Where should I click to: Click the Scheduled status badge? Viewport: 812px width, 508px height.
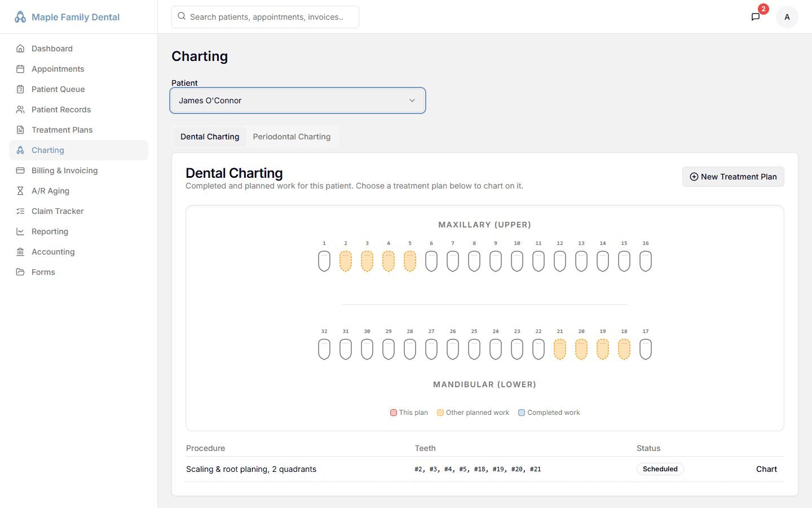click(660, 469)
